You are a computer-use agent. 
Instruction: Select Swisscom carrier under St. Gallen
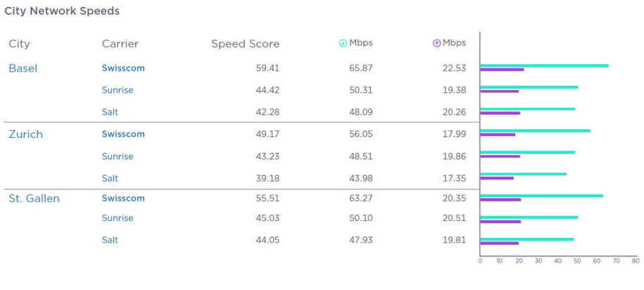tap(123, 198)
